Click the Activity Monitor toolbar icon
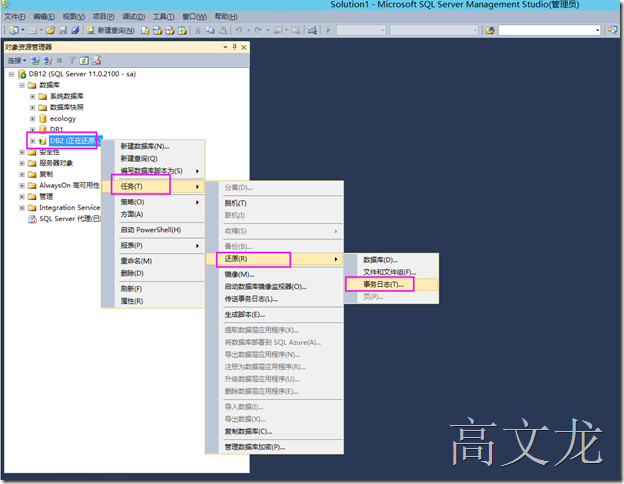 click(x=312, y=30)
